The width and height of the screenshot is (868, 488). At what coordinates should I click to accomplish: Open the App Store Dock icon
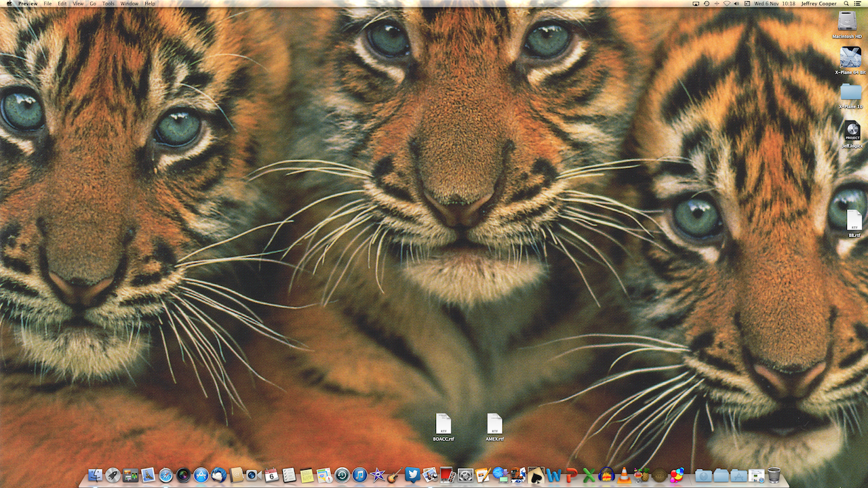[201, 475]
